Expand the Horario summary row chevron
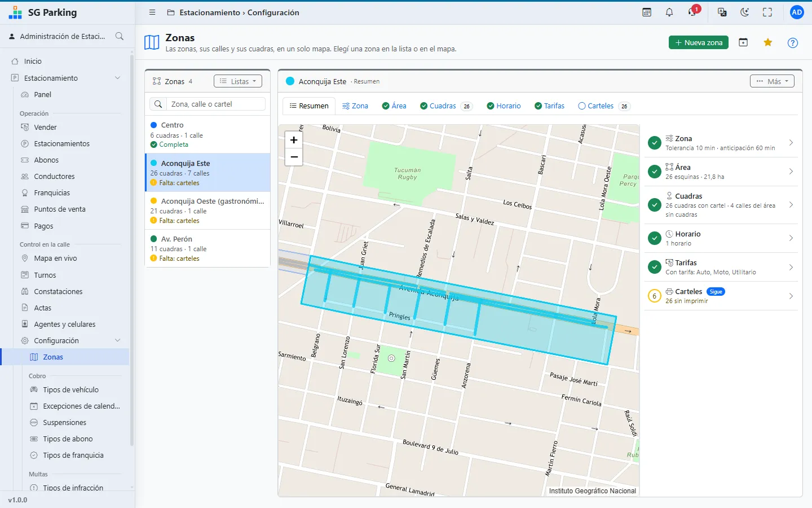Image resolution: width=812 pixels, height=508 pixels. tap(791, 238)
